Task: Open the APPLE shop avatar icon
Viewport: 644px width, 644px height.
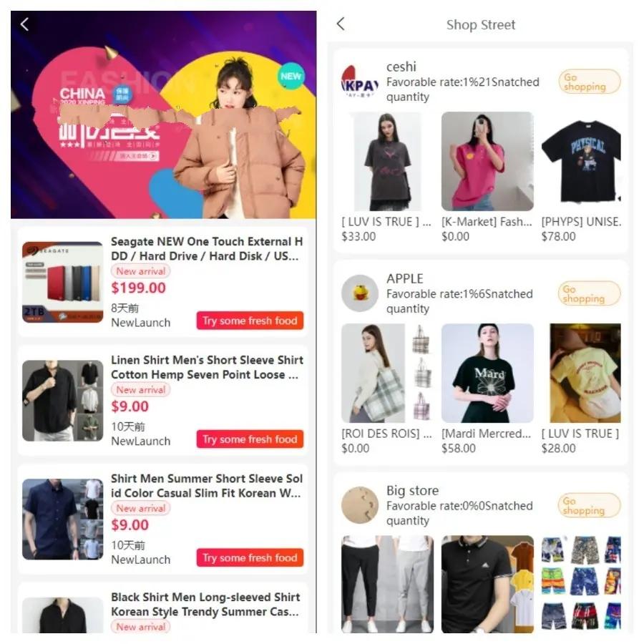Action: click(x=360, y=293)
